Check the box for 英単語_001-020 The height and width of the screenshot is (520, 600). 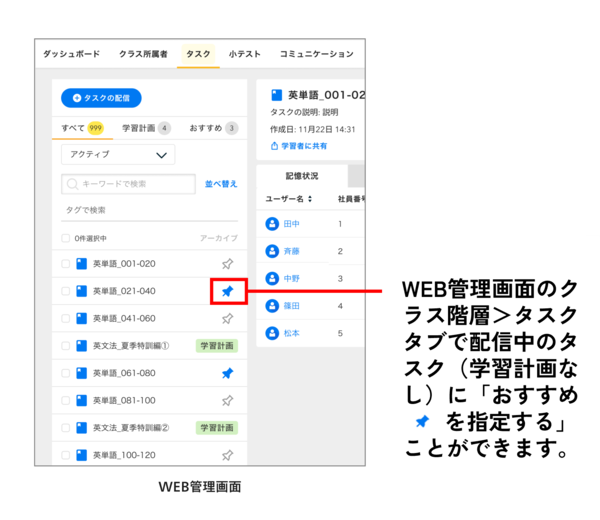coord(66,264)
